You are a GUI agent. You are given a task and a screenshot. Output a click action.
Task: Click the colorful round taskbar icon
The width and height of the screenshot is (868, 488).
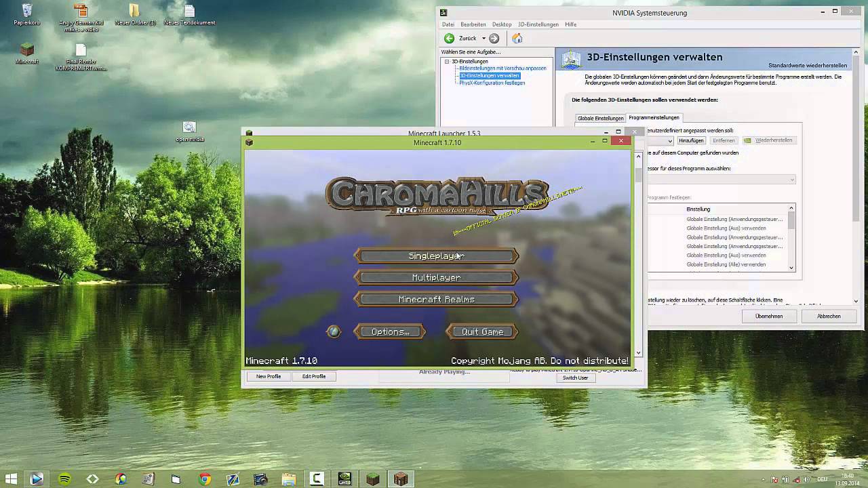(121, 479)
